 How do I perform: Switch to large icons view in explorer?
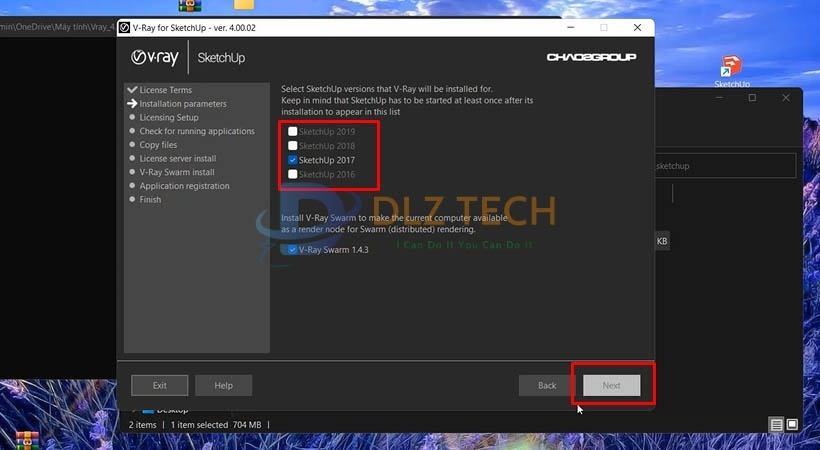(x=793, y=425)
